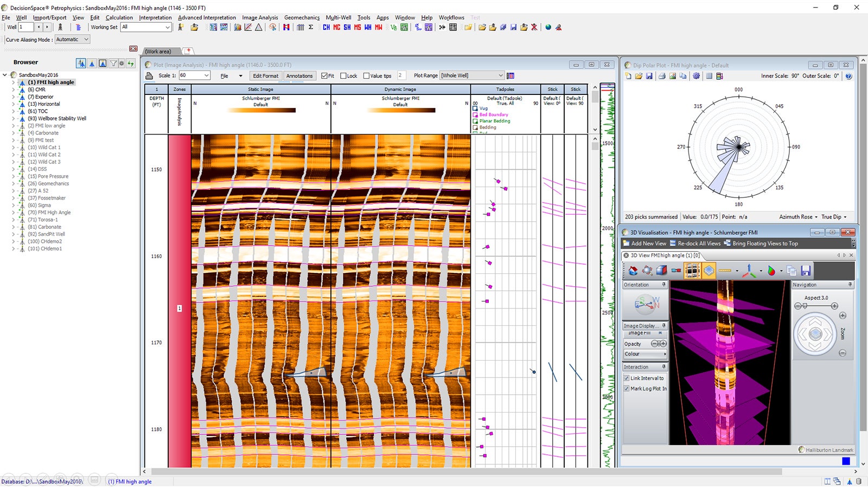
Task: Open the Azimuth Rose dropdown
Action: click(x=798, y=217)
